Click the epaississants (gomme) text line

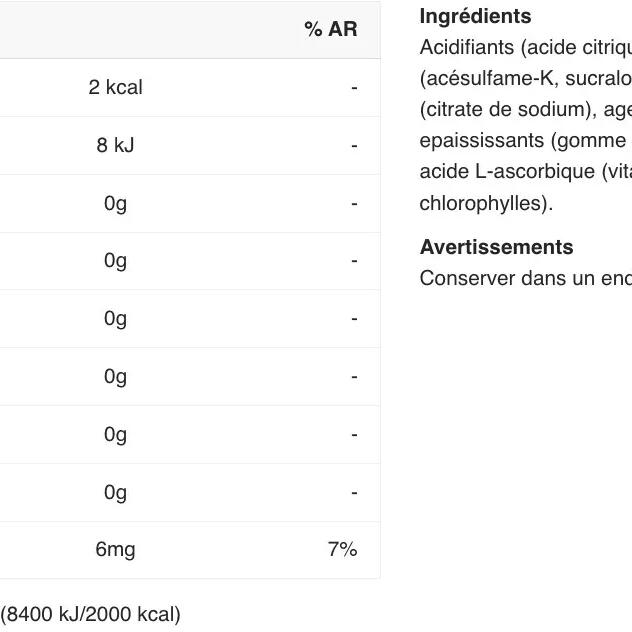click(x=525, y=140)
